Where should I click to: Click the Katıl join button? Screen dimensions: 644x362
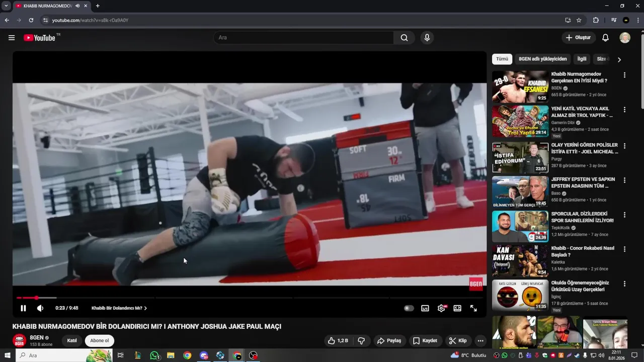72,340
